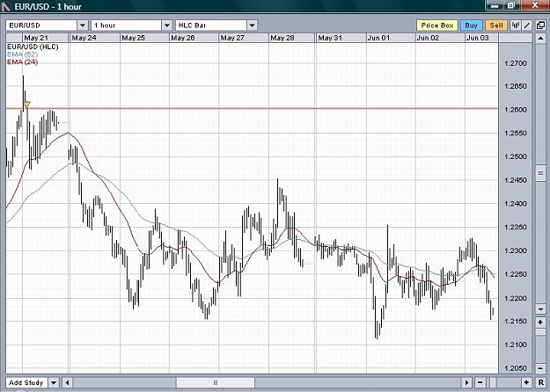Image resolution: width=550 pixels, height=392 pixels.
Task: Click the Price Box button
Action: click(x=437, y=25)
